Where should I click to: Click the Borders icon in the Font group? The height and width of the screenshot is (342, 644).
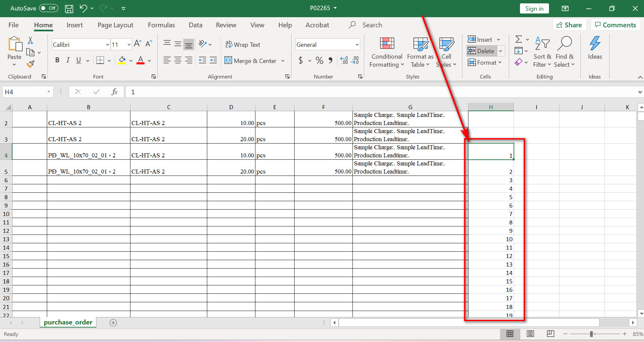coord(100,60)
